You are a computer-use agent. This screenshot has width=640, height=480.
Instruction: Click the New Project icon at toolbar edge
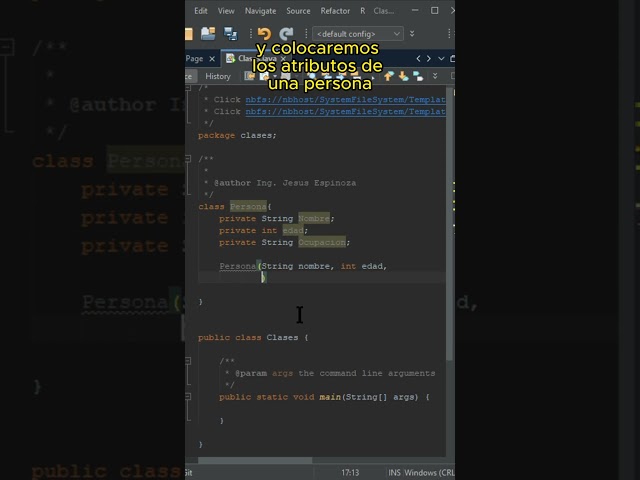189,34
